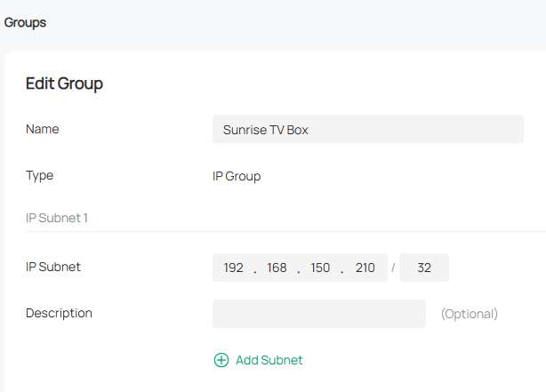The image size is (546, 392).
Task: Click the Edit Group heading
Action: tap(64, 84)
